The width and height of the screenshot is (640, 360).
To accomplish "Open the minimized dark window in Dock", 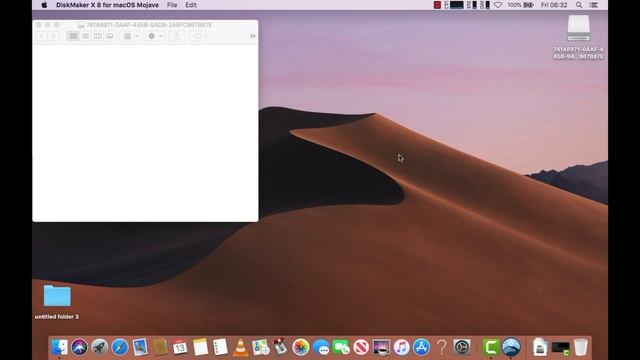I will click(560, 347).
